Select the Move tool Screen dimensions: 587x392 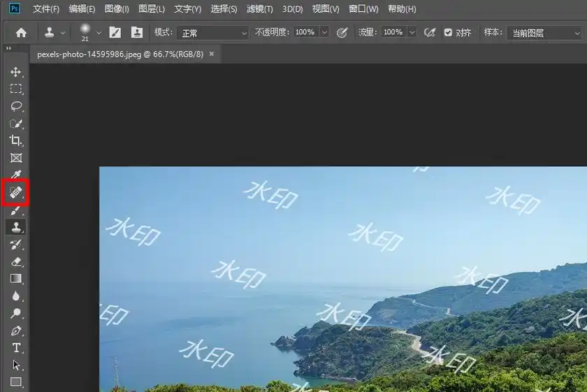point(15,71)
